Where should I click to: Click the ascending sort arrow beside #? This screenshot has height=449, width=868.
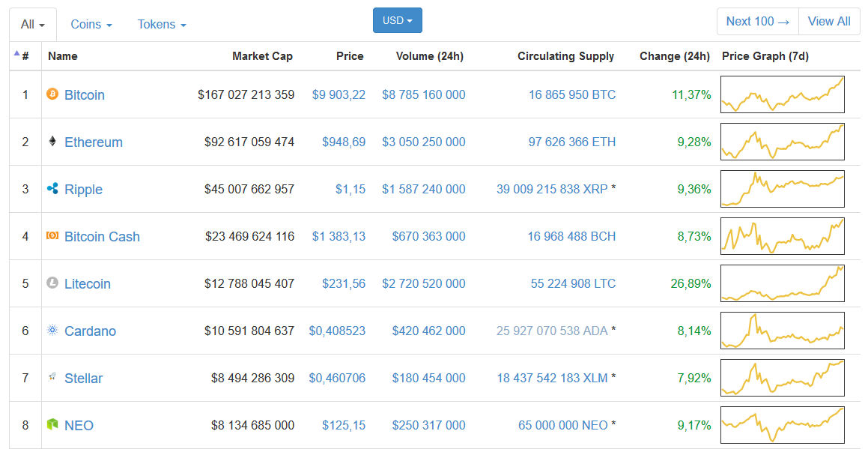tap(16, 53)
